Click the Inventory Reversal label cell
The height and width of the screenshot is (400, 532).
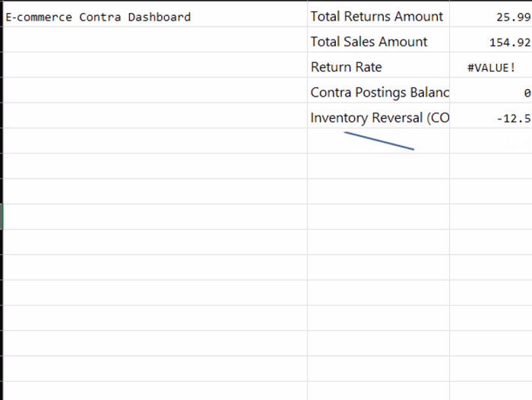click(378, 118)
